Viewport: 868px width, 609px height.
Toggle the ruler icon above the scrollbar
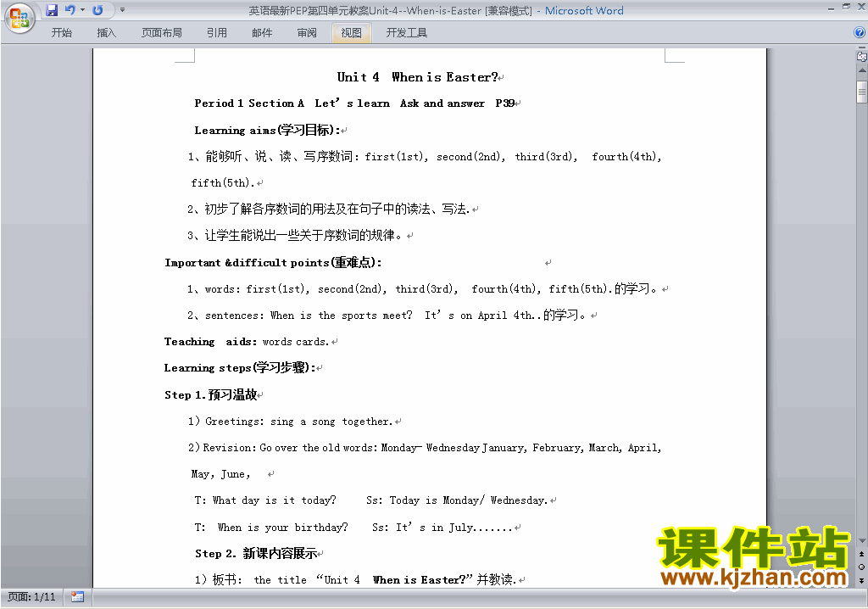[861, 56]
